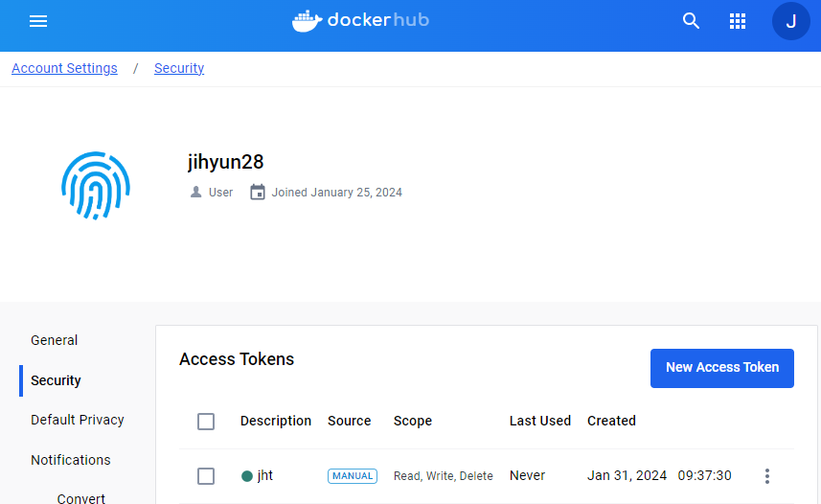This screenshot has width=821, height=504.
Task: Click the MANUAL source badge
Action: 353,476
